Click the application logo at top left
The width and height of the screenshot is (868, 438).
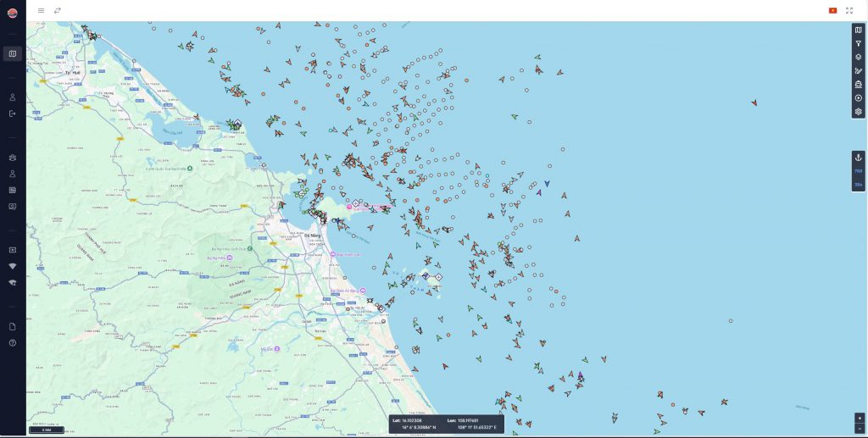(x=13, y=12)
